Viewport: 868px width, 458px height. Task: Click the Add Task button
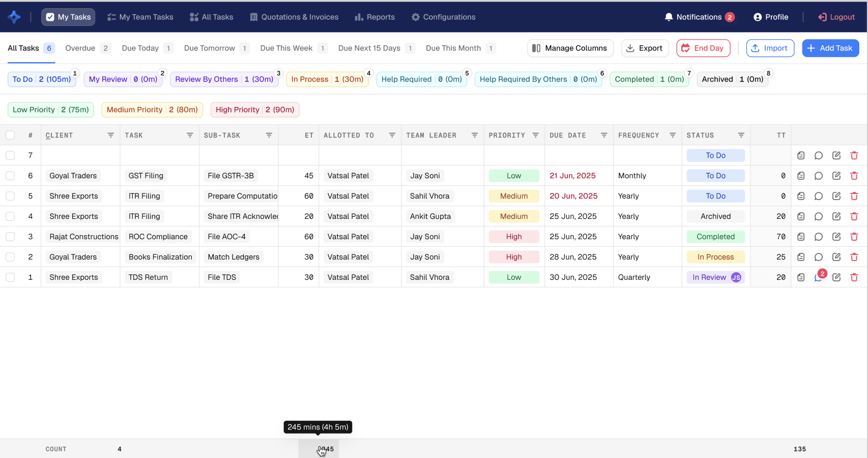tap(830, 48)
